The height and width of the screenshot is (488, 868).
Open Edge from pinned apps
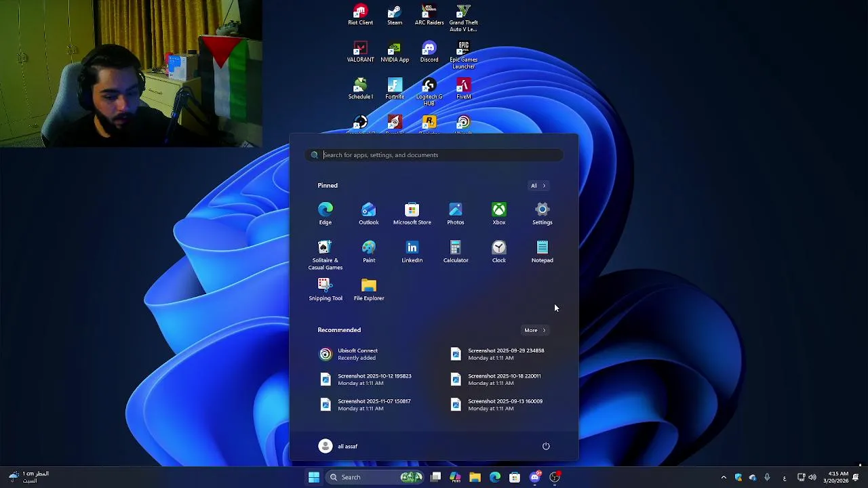[x=325, y=213]
